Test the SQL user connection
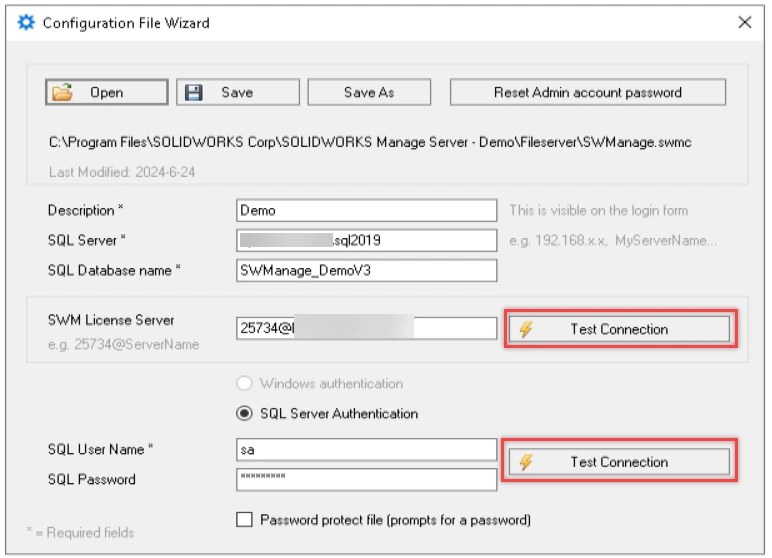This screenshot has width=772, height=558. (x=619, y=462)
